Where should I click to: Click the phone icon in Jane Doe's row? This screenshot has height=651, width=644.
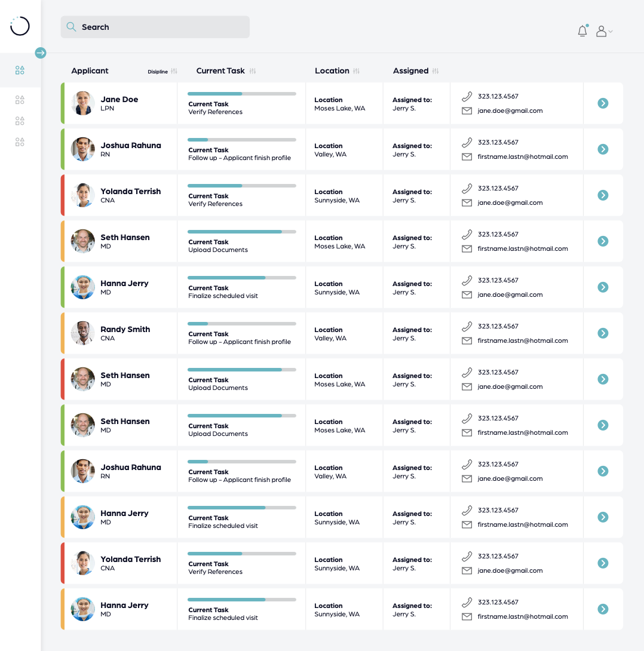(x=467, y=96)
